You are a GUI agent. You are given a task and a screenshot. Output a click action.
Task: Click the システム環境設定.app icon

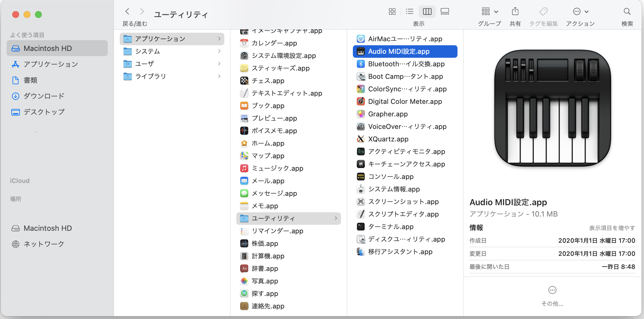[x=244, y=56]
